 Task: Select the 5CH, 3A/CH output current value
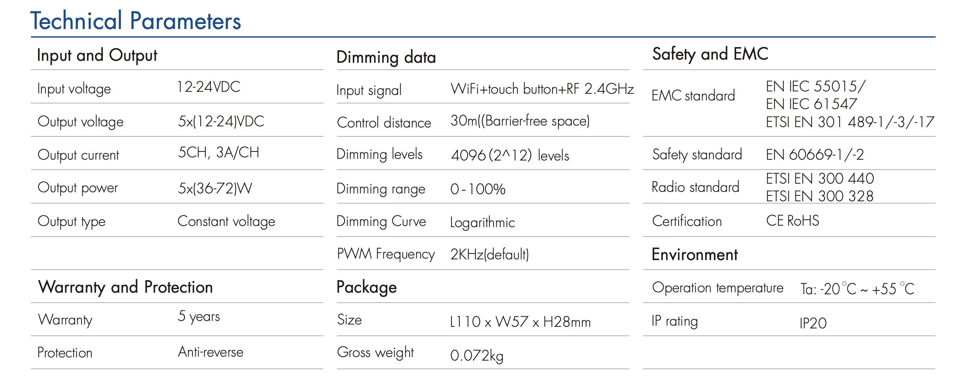point(218,153)
